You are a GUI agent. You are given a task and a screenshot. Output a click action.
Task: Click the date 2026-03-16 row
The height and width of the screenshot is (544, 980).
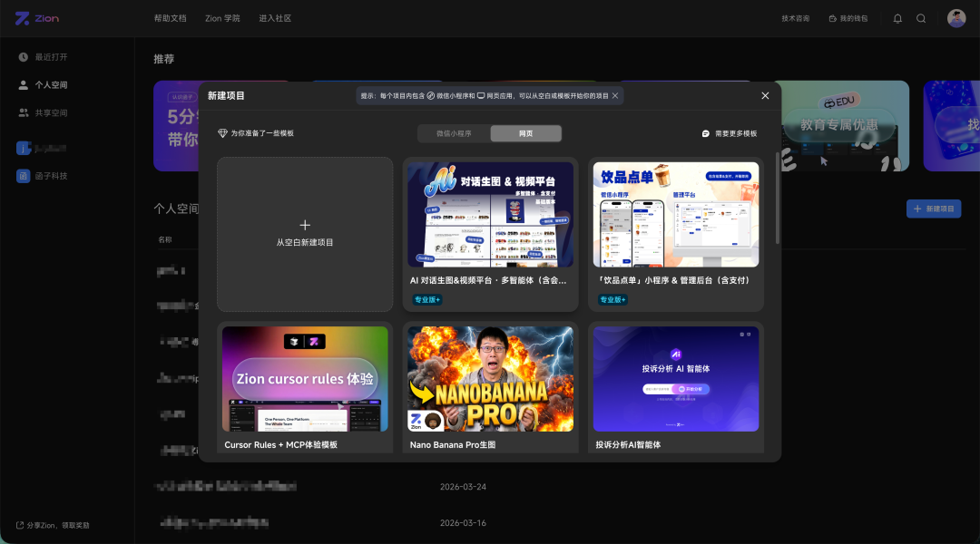[463, 523]
